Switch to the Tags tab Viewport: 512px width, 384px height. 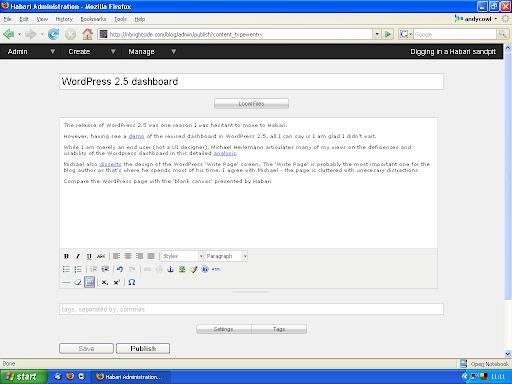coord(279,329)
